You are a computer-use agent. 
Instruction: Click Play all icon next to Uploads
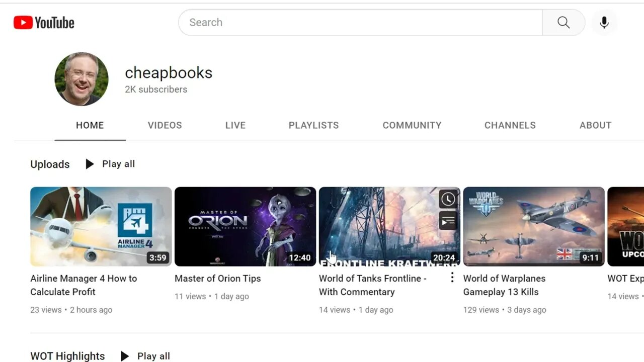click(x=90, y=164)
